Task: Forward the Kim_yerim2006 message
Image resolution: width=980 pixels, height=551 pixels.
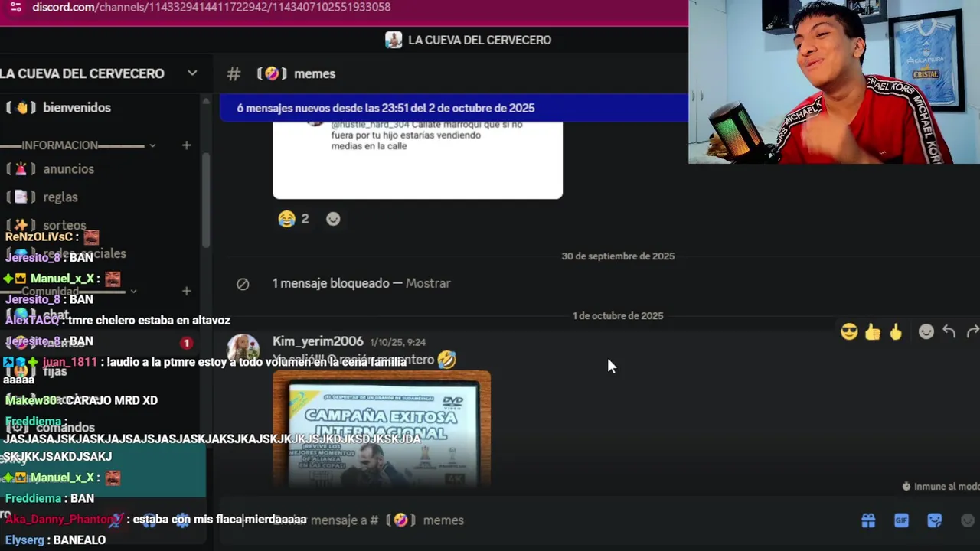Action: coord(972,332)
